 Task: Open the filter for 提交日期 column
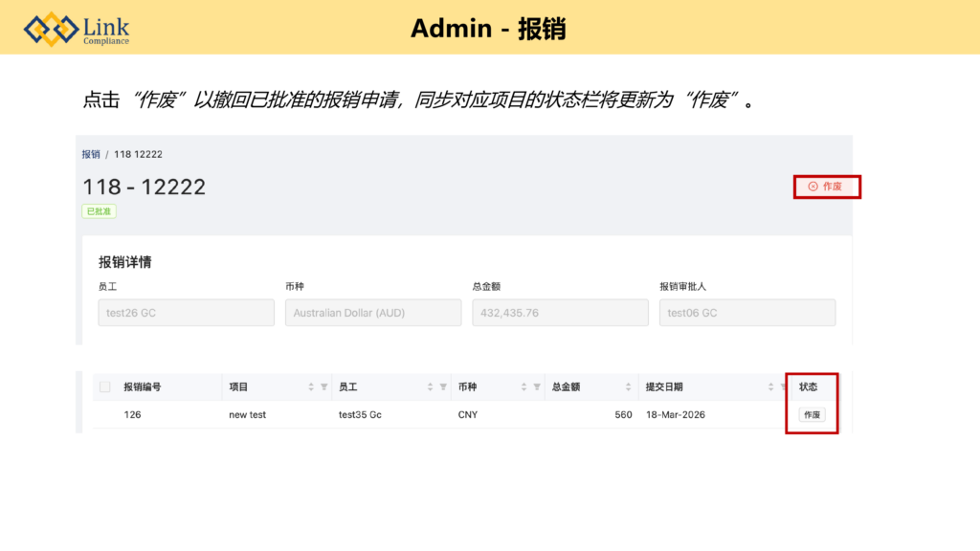[x=783, y=387]
